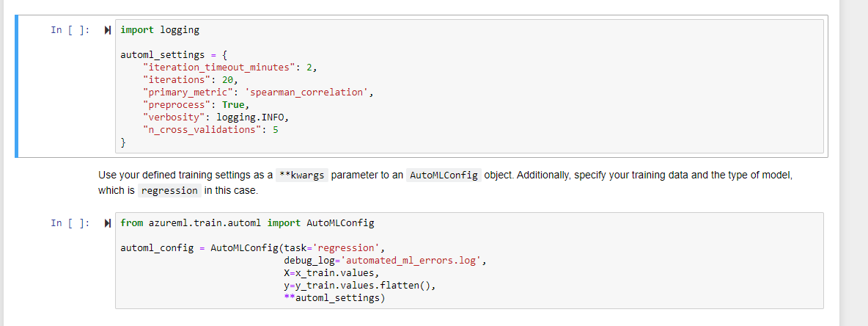This screenshot has width=868, height=326.
Task: Click inside the automl_settings code cell
Action: [469, 86]
